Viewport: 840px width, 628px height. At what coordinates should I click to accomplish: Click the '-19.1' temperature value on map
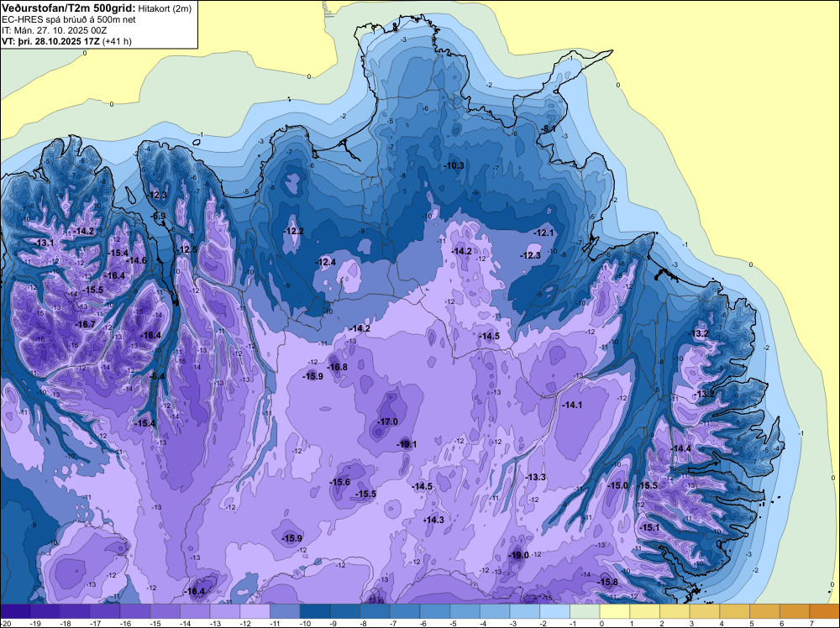407,444
